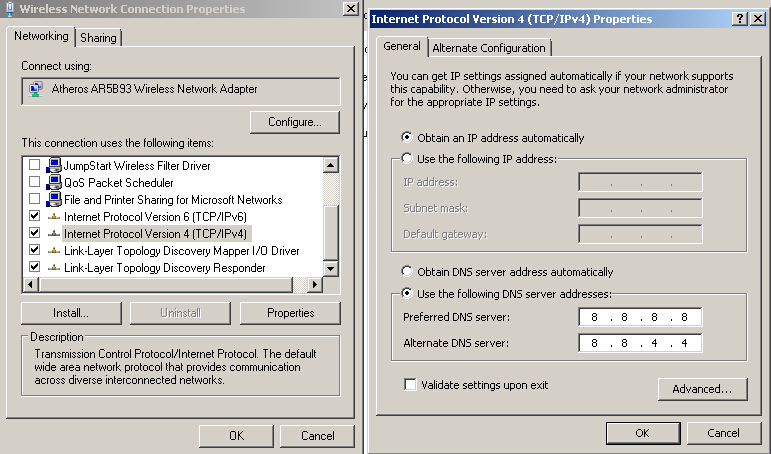The image size is (771, 454).
Task: Click Configure for the wireless adapter
Action: click(x=294, y=122)
